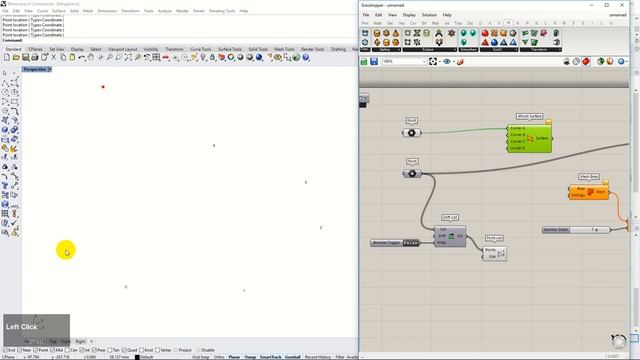Click the blue sphere Render icon in Rhino toolbar
The image size is (640, 360).
(x=259, y=58)
